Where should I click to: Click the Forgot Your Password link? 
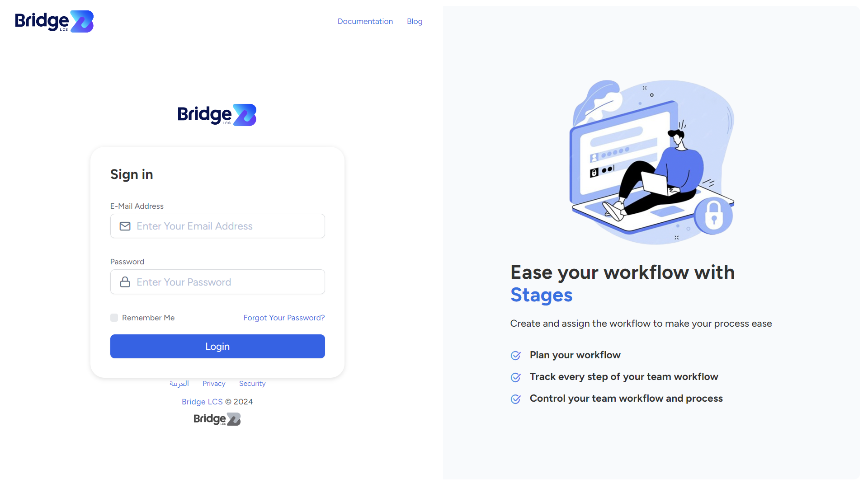pyautogui.click(x=284, y=318)
